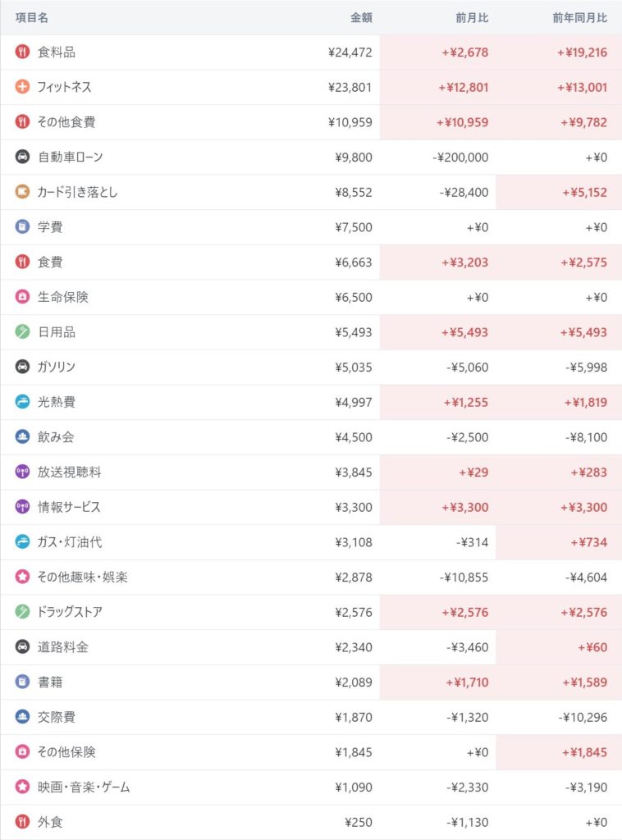The width and height of the screenshot is (622, 840).
Task: Click the 飲み会 people icon
Action: [22, 437]
